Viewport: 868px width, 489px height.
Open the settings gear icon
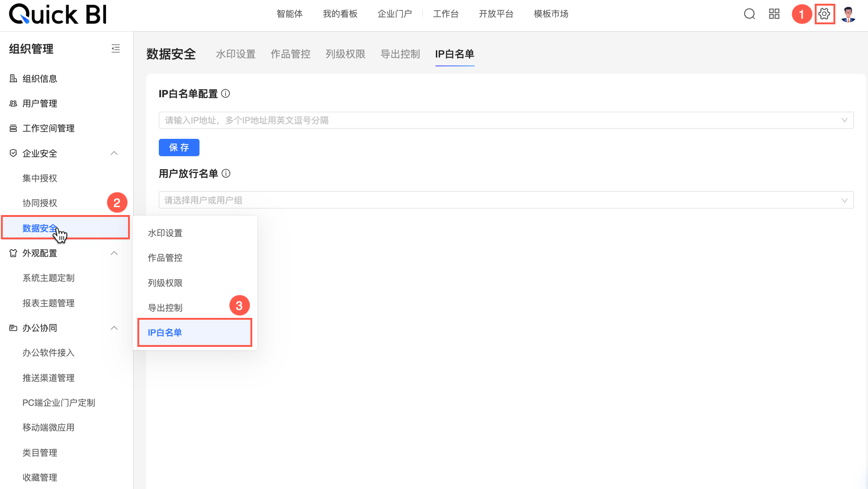click(825, 14)
